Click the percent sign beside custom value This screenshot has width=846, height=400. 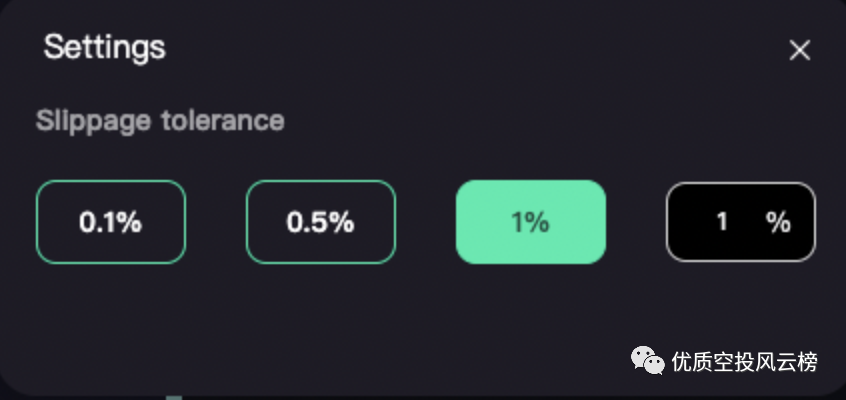pyautogui.click(x=779, y=222)
